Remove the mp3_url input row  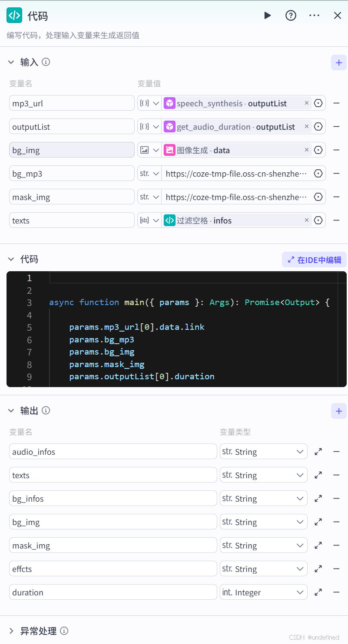[x=336, y=103]
